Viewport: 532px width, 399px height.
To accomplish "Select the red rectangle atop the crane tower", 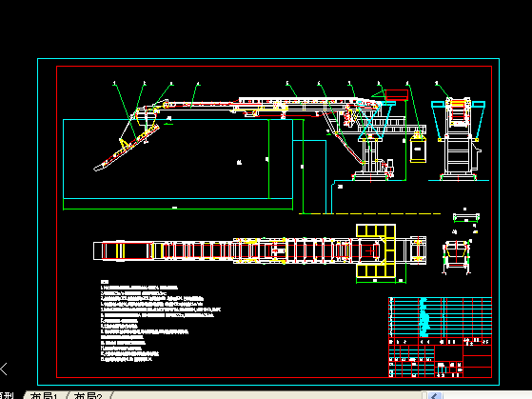I will [397, 94].
